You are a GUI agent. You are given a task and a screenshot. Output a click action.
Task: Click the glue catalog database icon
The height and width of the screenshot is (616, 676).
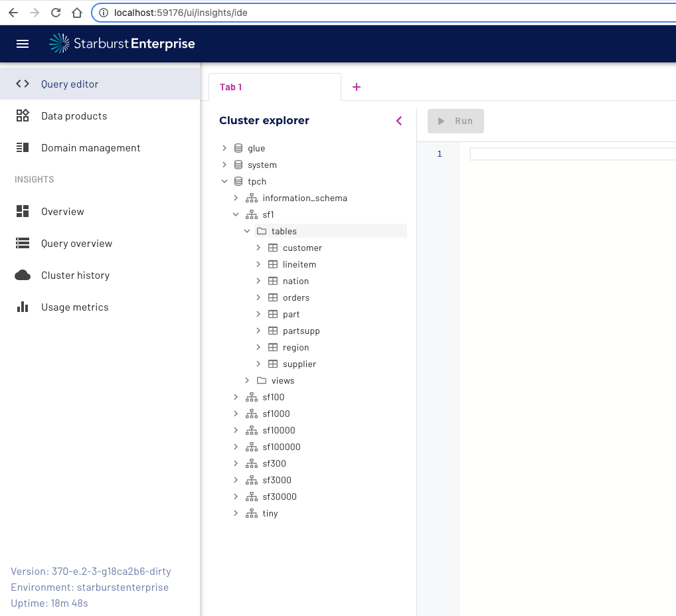(238, 148)
